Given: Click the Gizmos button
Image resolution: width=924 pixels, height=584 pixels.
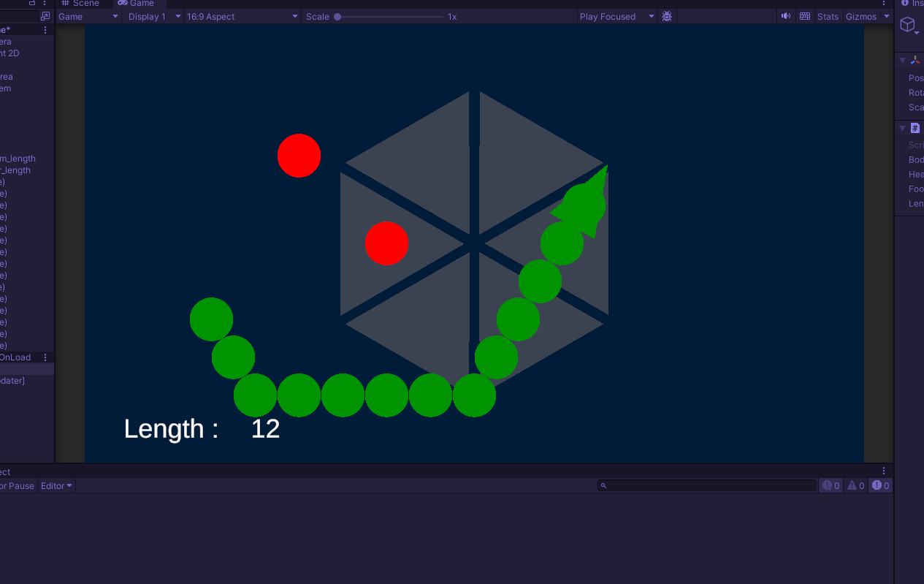Looking at the screenshot, I should tap(860, 16).
